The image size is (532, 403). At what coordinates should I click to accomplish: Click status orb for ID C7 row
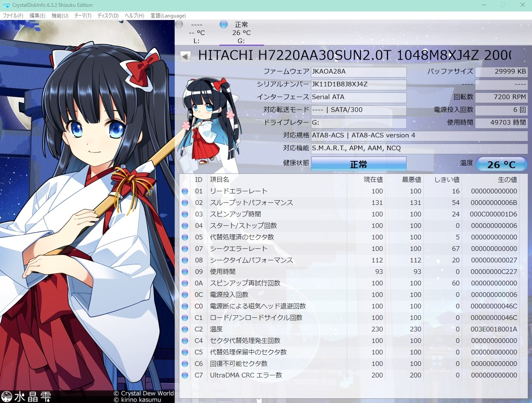coord(185,375)
